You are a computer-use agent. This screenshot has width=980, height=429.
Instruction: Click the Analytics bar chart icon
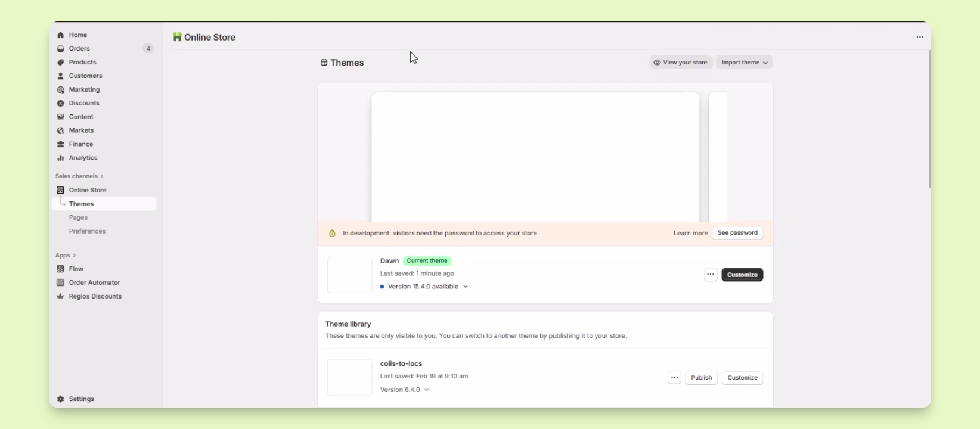tap(60, 158)
